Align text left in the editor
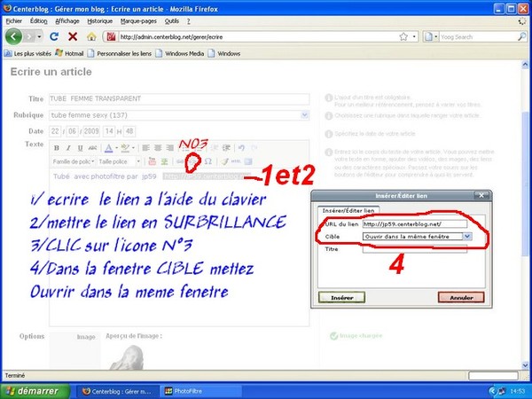 [146, 148]
